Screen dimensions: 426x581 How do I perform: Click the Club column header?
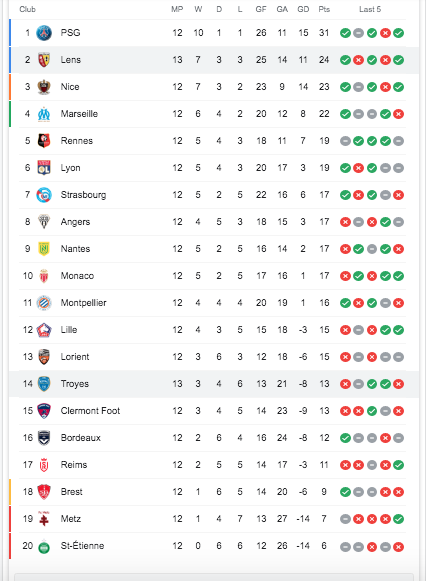pyautogui.click(x=27, y=9)
